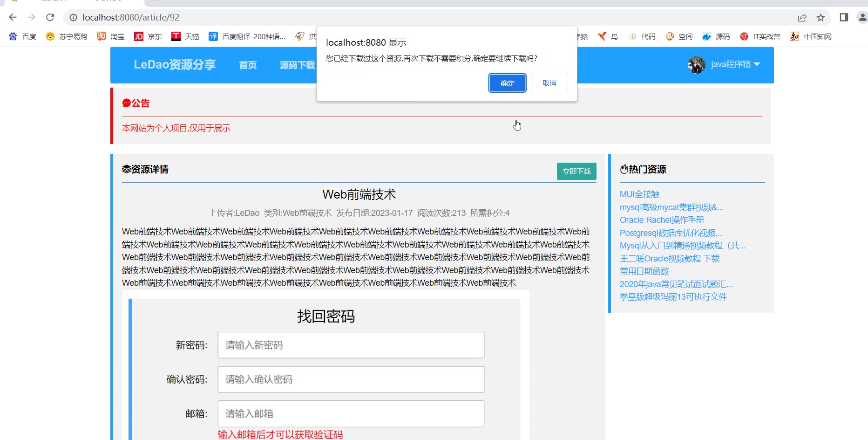Click the 热门资源 section heading

tap(643, 169)
